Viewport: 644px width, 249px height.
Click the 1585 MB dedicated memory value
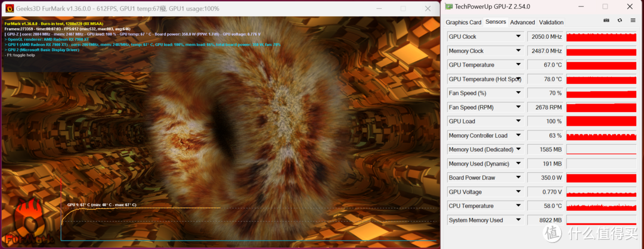point(545,150)
